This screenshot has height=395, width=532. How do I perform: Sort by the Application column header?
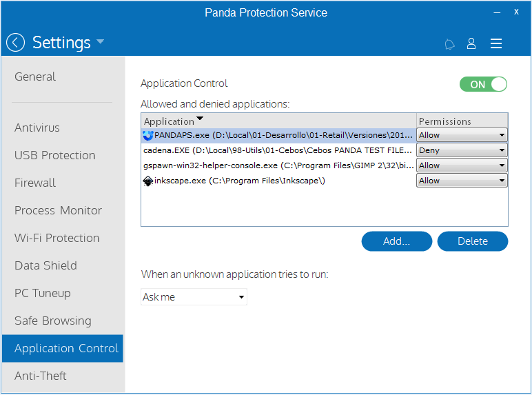[278, 121]
